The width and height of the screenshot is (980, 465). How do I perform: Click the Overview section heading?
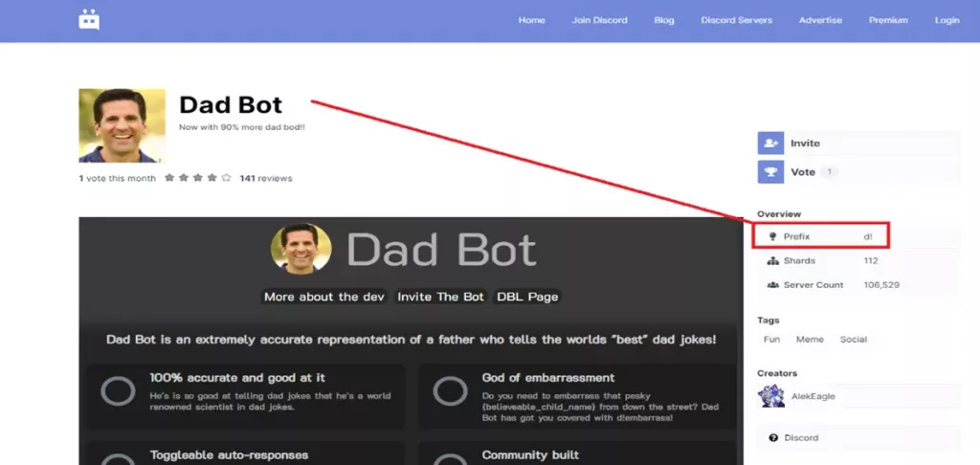779,213
